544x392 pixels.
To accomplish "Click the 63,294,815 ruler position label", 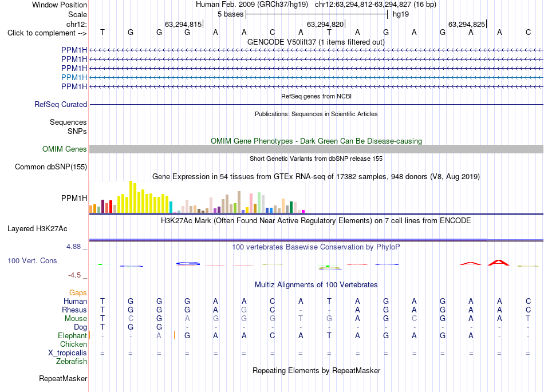I will click(x=183, y=24).
